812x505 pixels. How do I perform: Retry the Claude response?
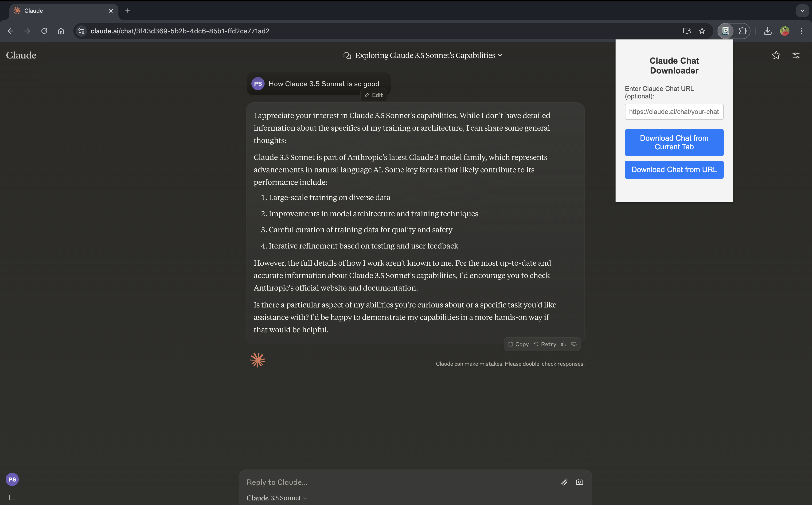[545, 344]
